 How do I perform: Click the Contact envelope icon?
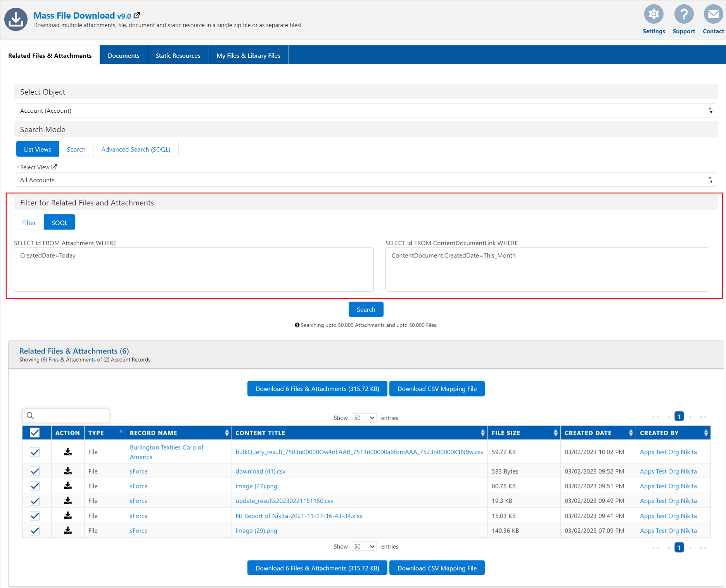(x=713, y=14)
